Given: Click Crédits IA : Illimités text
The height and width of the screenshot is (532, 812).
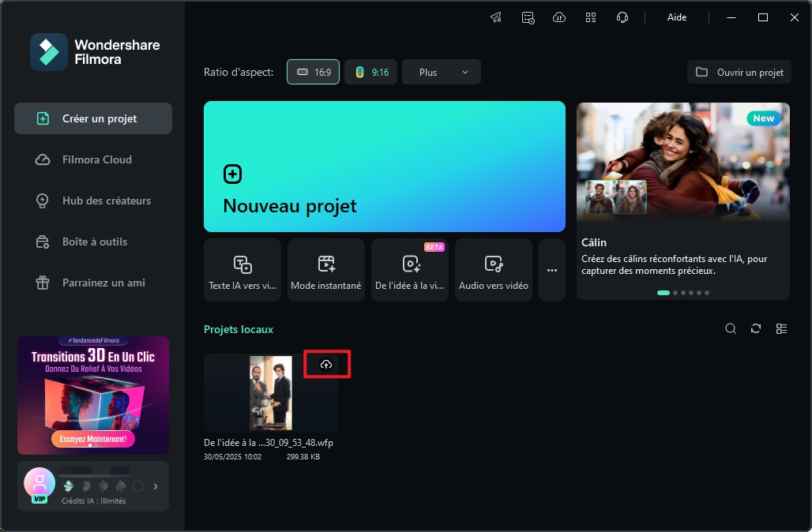Looking at the screenshot, I should (x=94, y=501).
